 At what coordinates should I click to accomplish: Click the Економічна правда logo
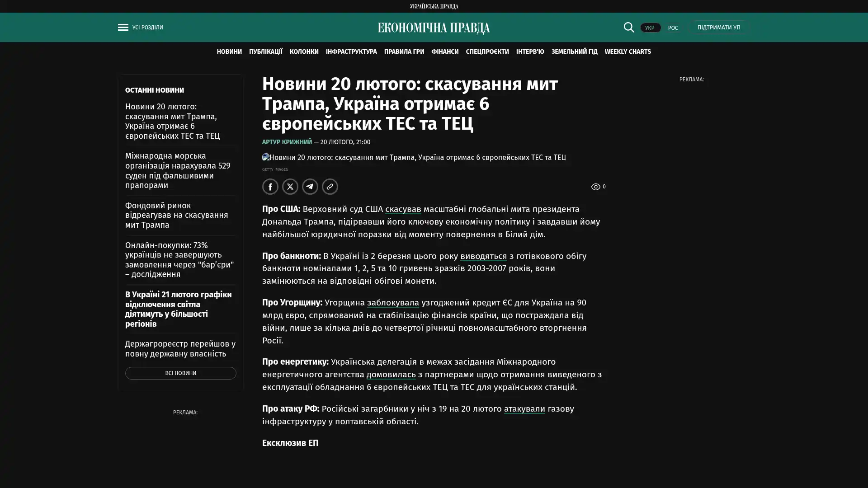[434, 28]
